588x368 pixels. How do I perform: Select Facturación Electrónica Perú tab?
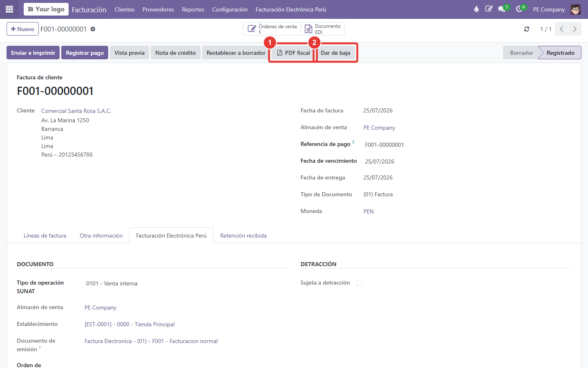171,236
